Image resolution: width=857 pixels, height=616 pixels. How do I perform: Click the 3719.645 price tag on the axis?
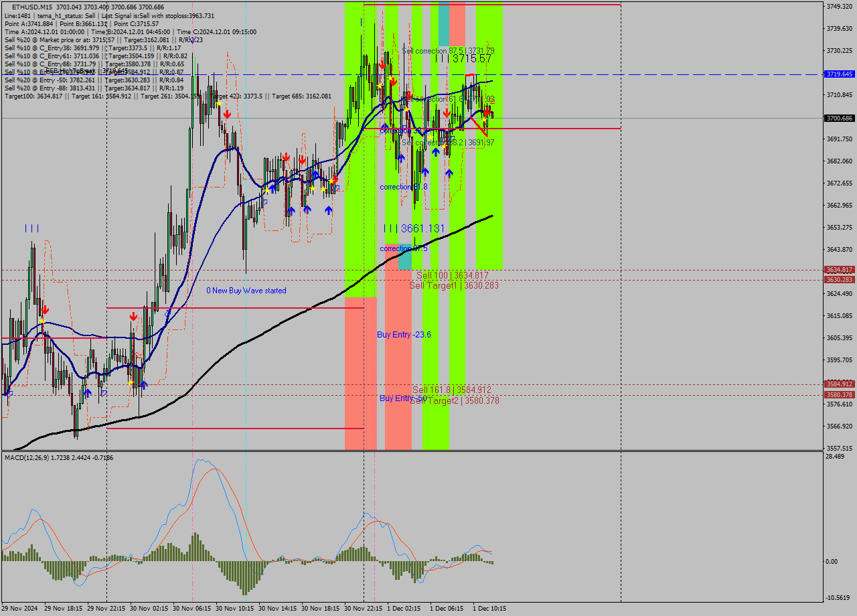click(x=839, y=74)
